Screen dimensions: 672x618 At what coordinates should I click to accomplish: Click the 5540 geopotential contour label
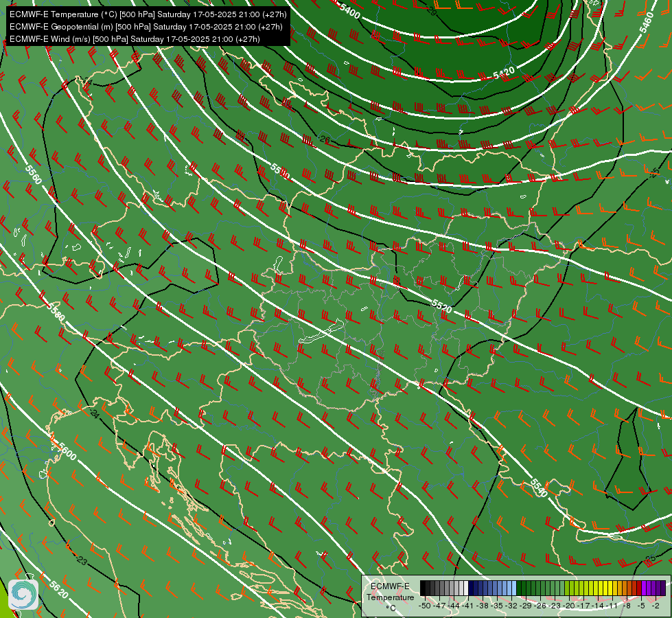coord(539,488)
